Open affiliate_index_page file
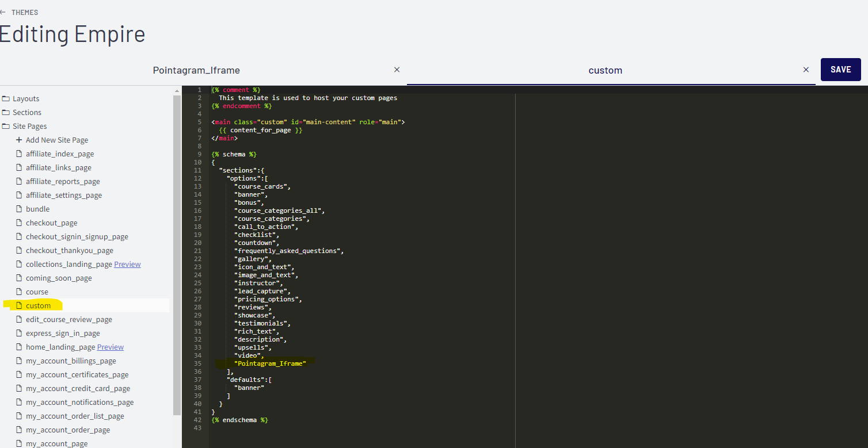Screen dimensions: 868x448 [x=60, y=154]
